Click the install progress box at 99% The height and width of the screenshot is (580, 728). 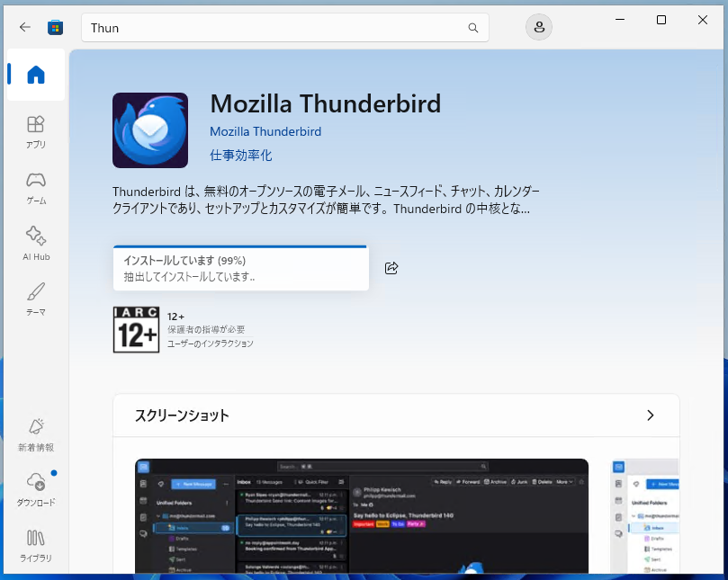click(241, 268)
